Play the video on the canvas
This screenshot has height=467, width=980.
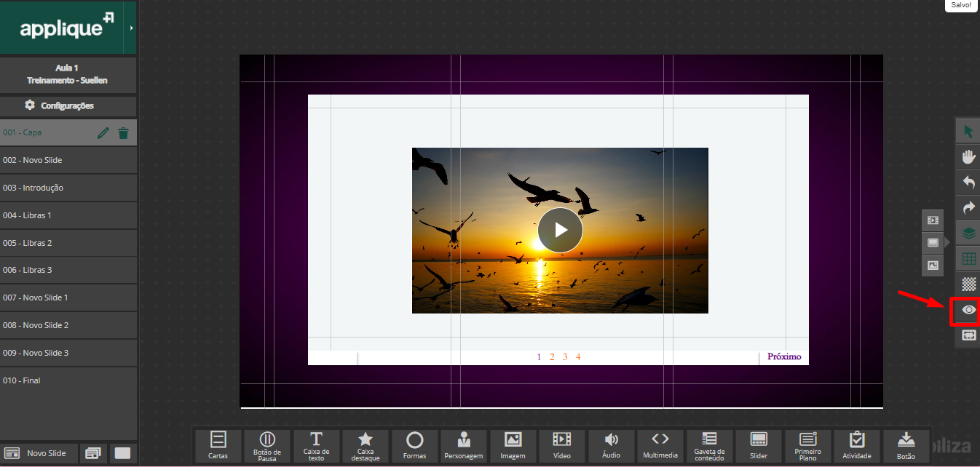560,230
